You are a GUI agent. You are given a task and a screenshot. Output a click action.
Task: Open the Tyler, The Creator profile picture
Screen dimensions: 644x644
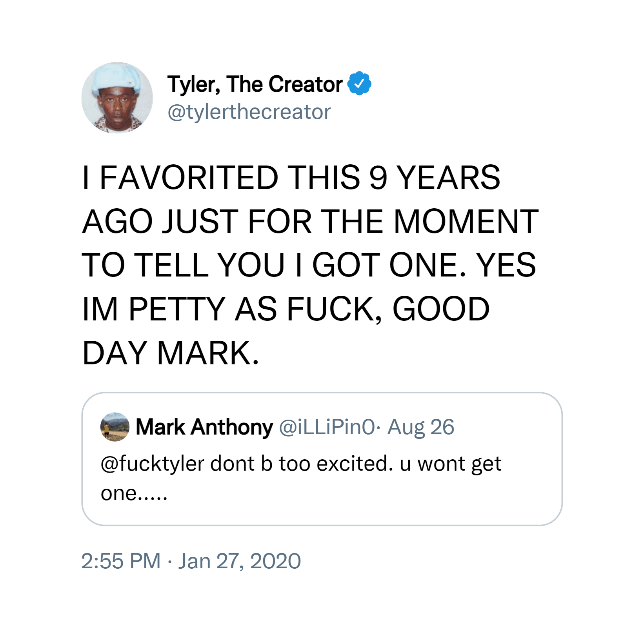pos(117,98)
